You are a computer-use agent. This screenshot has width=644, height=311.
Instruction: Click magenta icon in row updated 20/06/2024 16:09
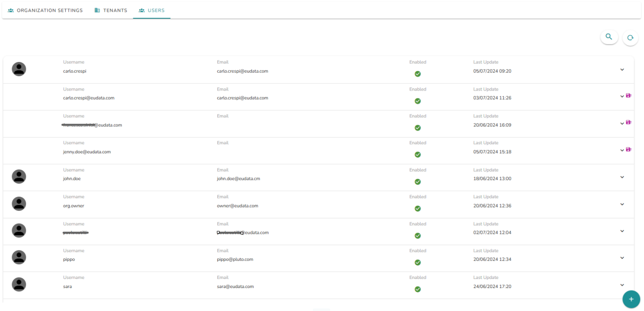(628, 123)
